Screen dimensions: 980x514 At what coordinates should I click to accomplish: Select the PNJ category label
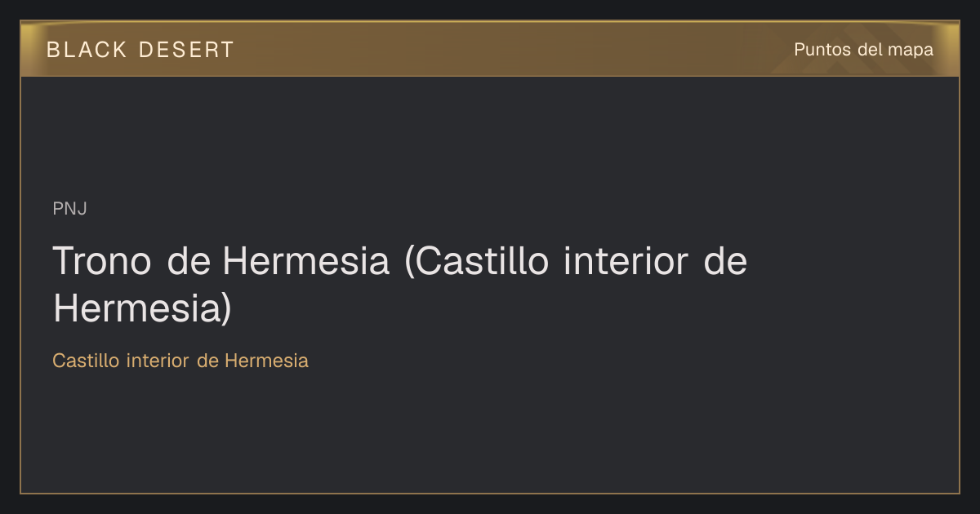(x=69, y=209)
